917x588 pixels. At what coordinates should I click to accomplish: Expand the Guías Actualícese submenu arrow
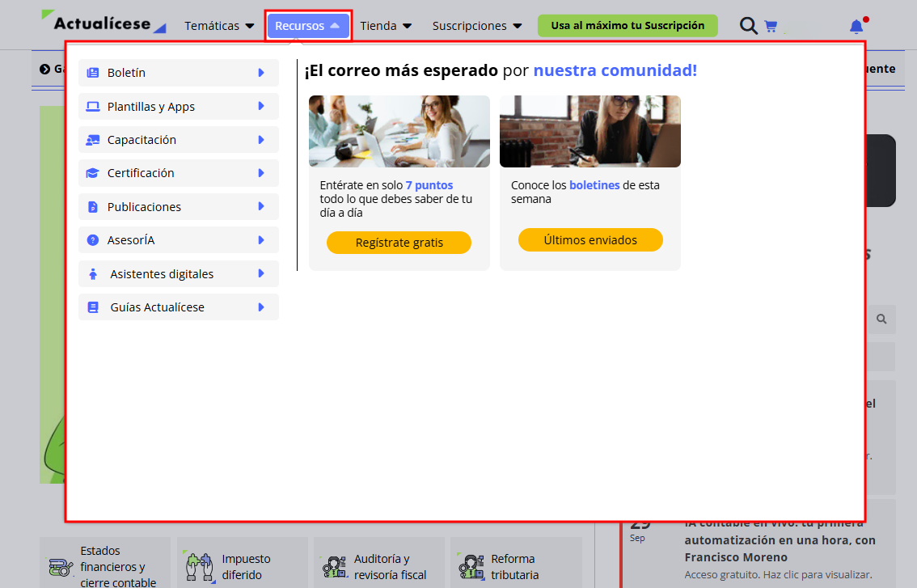tap(261, 307)
